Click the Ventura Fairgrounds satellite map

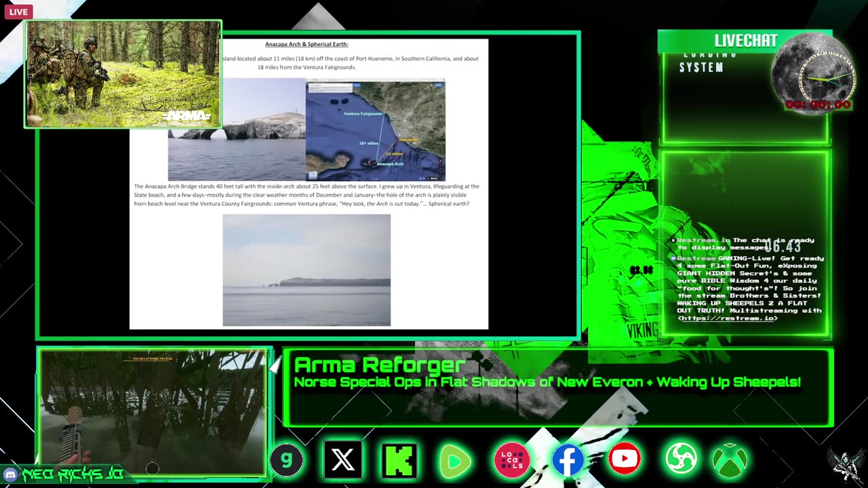[x=375, y=129]
